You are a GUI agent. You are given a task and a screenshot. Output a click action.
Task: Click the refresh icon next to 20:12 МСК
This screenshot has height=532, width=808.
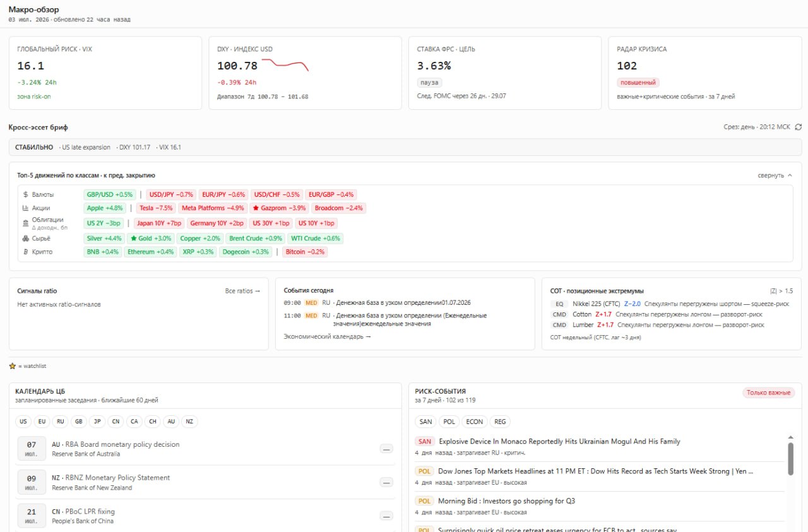point(799,127)
